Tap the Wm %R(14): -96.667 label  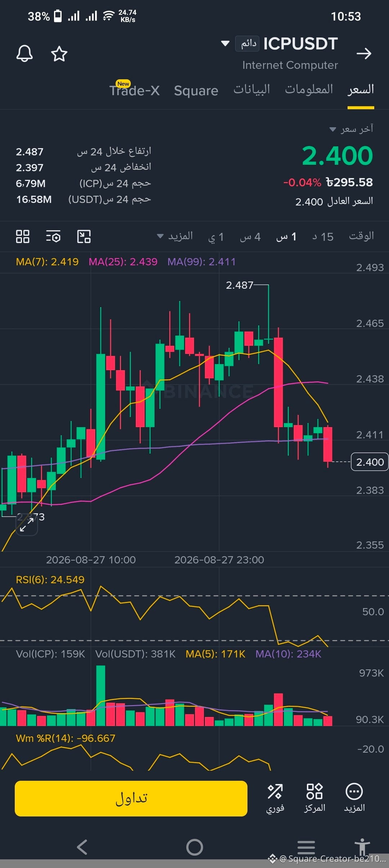[x=66, y=738]
